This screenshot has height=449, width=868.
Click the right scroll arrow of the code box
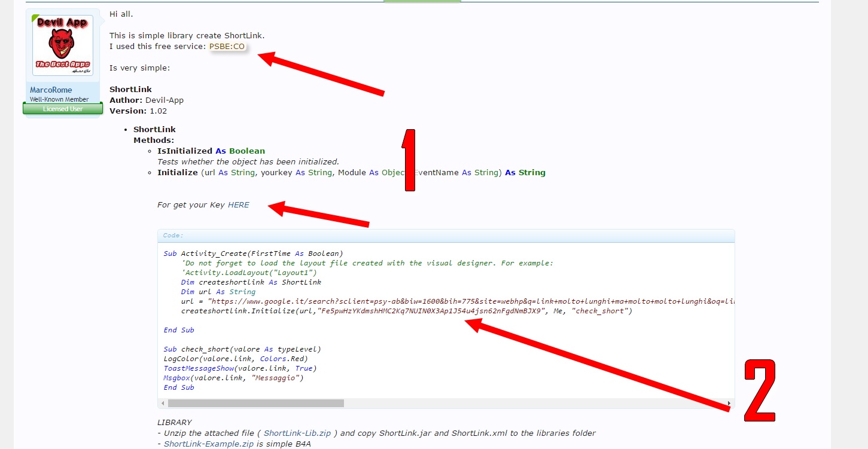729,403
